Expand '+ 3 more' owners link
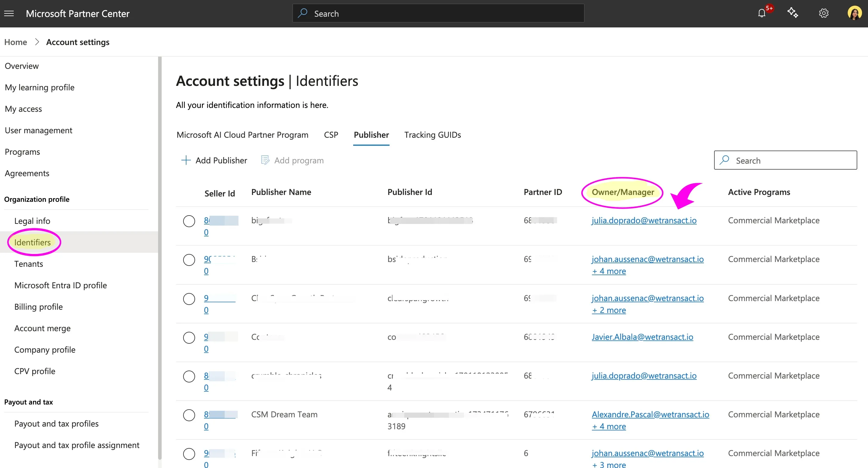This screenshot has width=868, height=468. pos(609,464)
